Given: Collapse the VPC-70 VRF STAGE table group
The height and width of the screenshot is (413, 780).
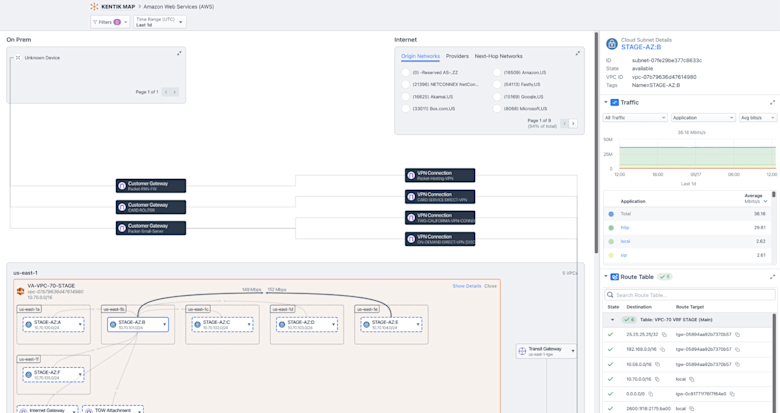Looking at the screenshot, I should point(612,320).
